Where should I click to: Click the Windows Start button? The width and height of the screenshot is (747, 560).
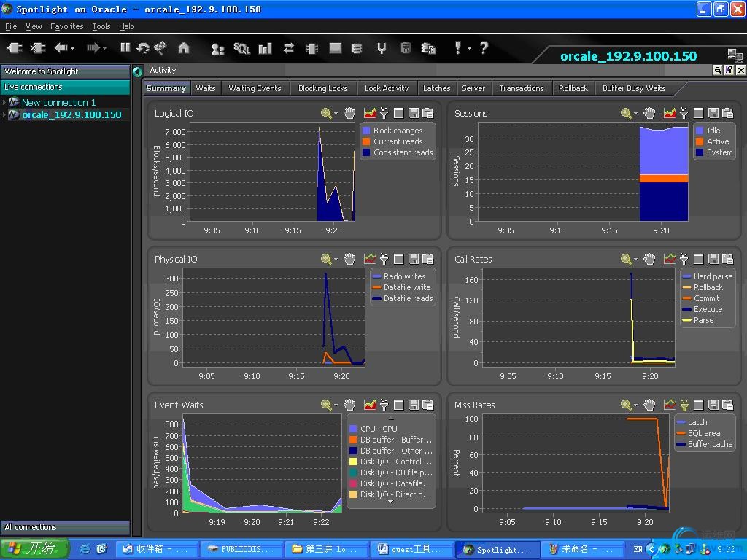[34, 548]
